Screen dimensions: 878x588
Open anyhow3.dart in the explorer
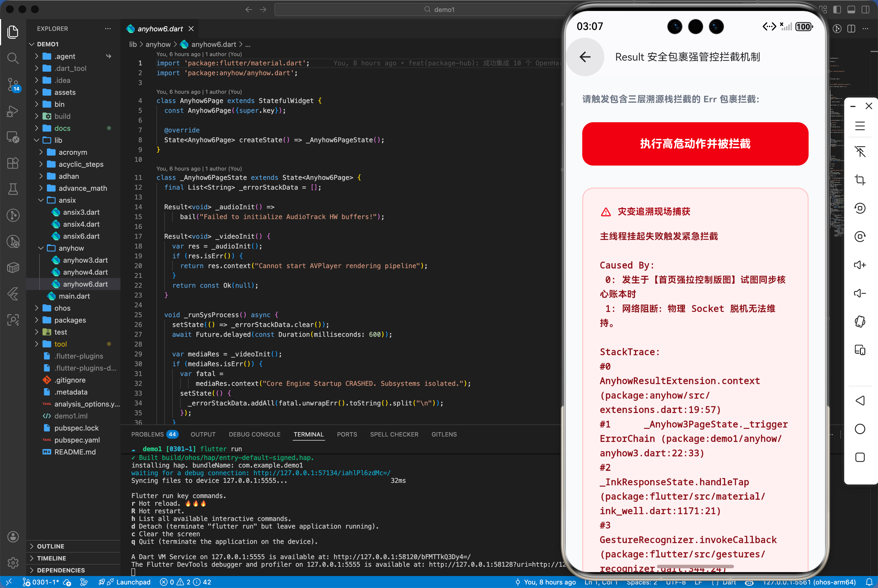(85, 260)
